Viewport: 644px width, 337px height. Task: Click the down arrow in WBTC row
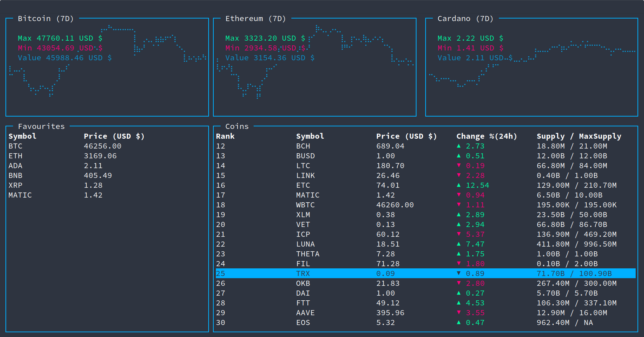coord(459,205)
